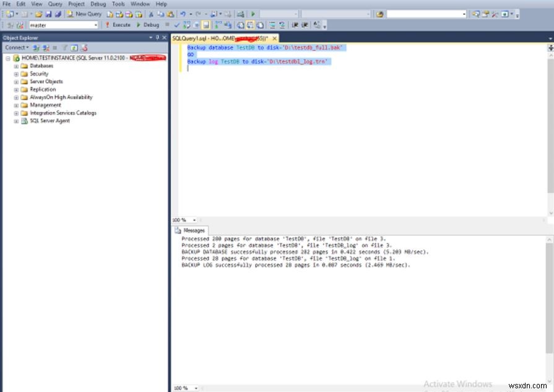Open the View menu
554x392 pixels.
pos(37,4)
